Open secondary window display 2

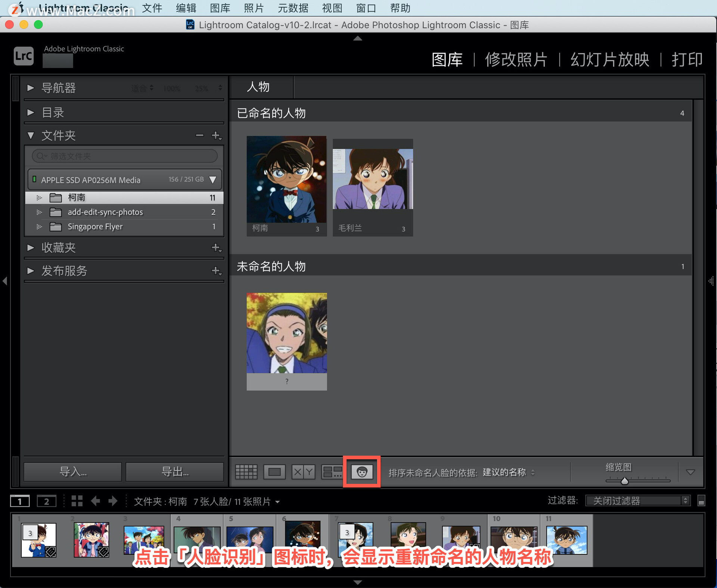[x=47, y=501]
